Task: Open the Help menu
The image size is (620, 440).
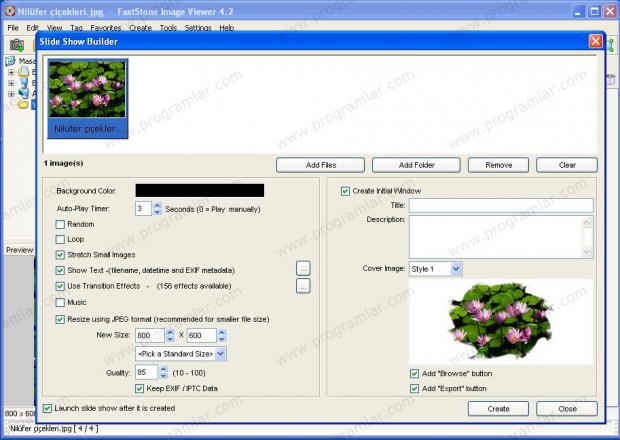Action: tap(227, 28)
